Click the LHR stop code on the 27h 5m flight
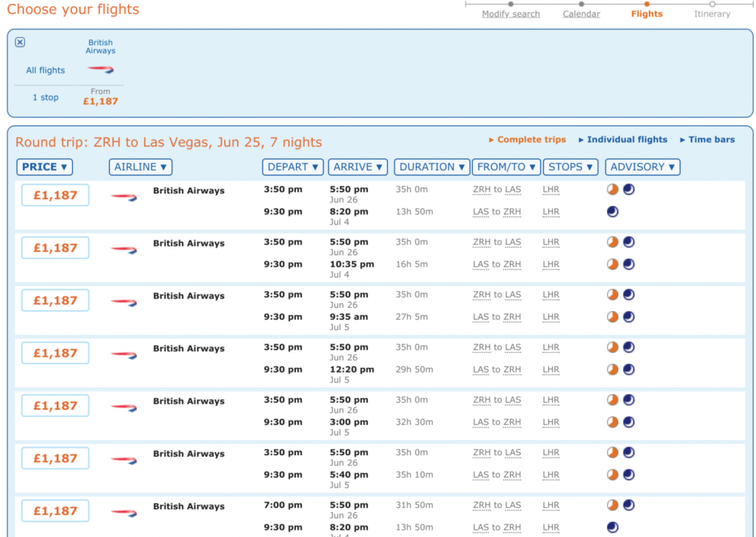 pos(550,317)
